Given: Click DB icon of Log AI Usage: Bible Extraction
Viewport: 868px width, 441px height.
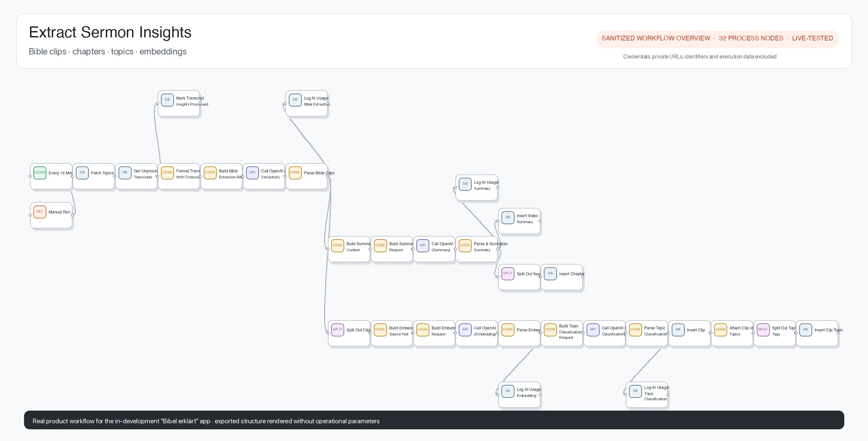Looking at the screenshot, I should click(295, 100).
